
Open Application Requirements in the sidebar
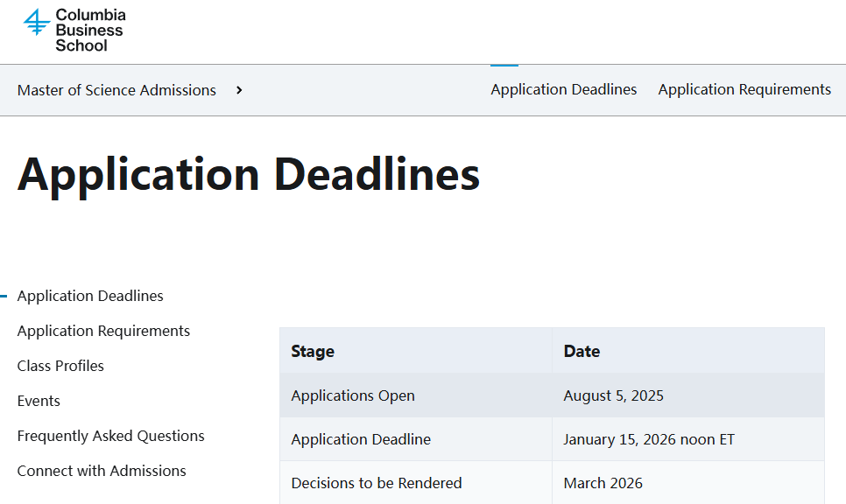103,331
